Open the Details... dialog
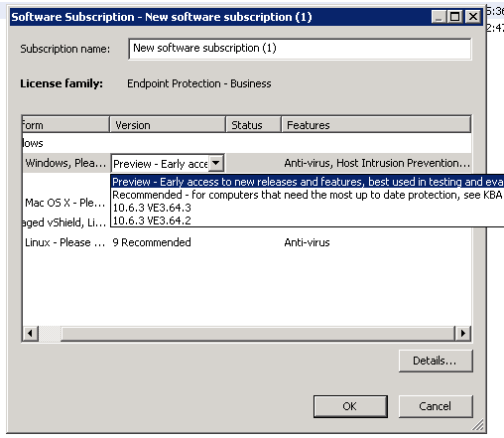Screen dimensions: 504x438 [436, 361]
